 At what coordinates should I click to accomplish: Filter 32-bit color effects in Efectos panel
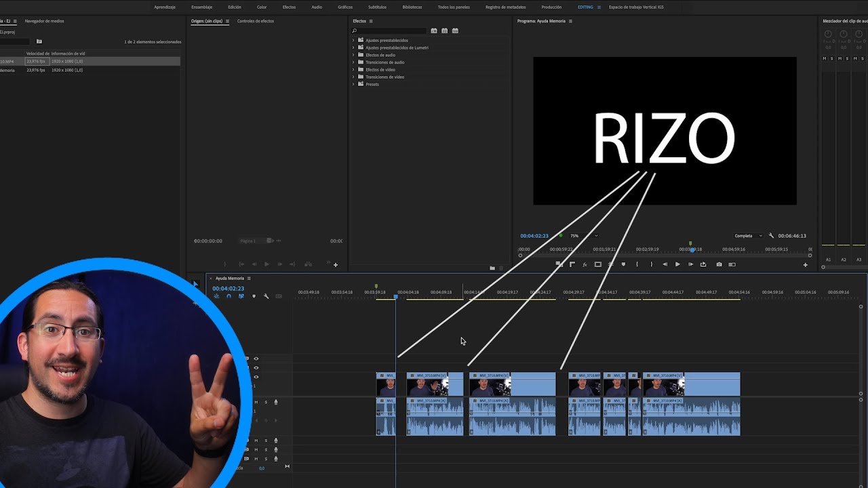(444, 30)
